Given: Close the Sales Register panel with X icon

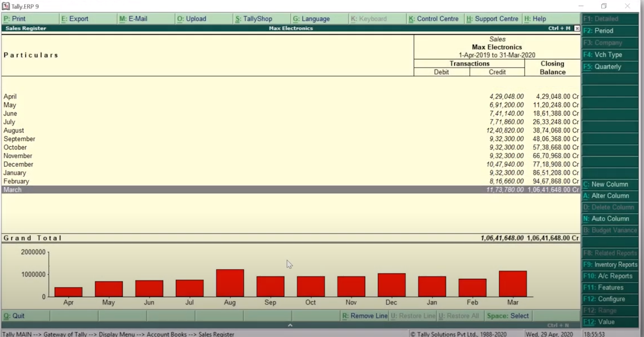Looking at the screenshot, I should click(577, 28).
